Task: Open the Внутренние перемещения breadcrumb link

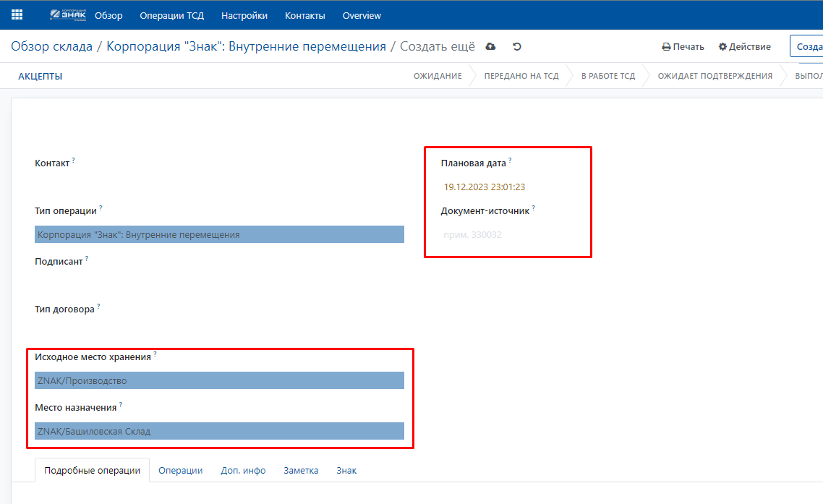Action: tap(246, 46)
